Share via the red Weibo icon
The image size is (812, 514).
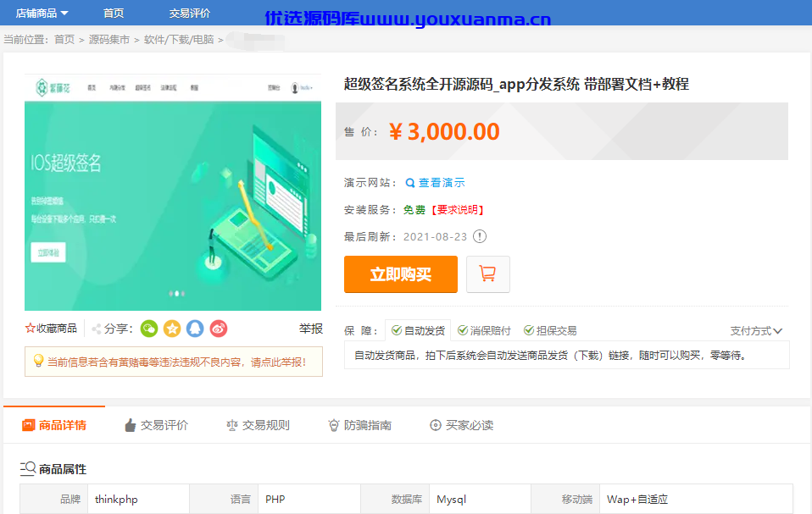tap(219, 329)
